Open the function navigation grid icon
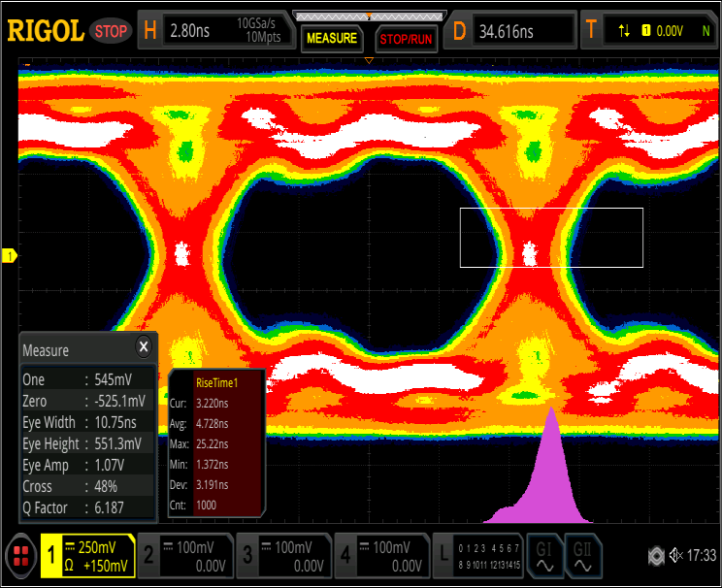The height and width of the screenshot is (588, 722). click(x=19, y=556)
